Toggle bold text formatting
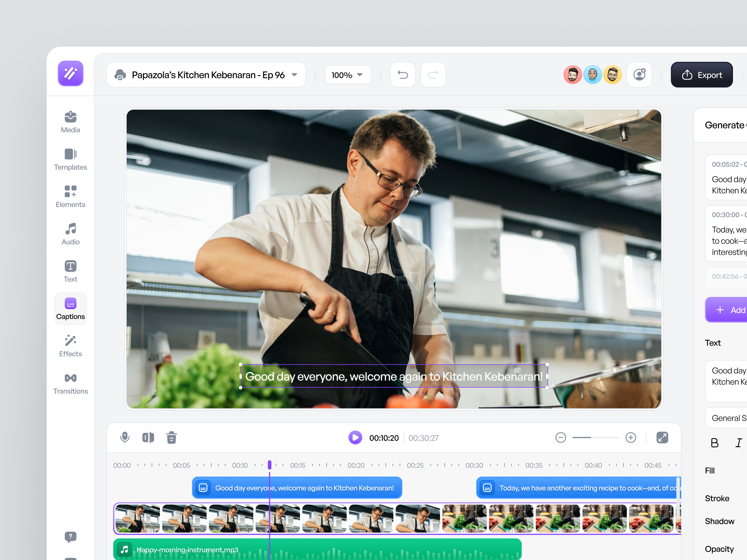 715,442
